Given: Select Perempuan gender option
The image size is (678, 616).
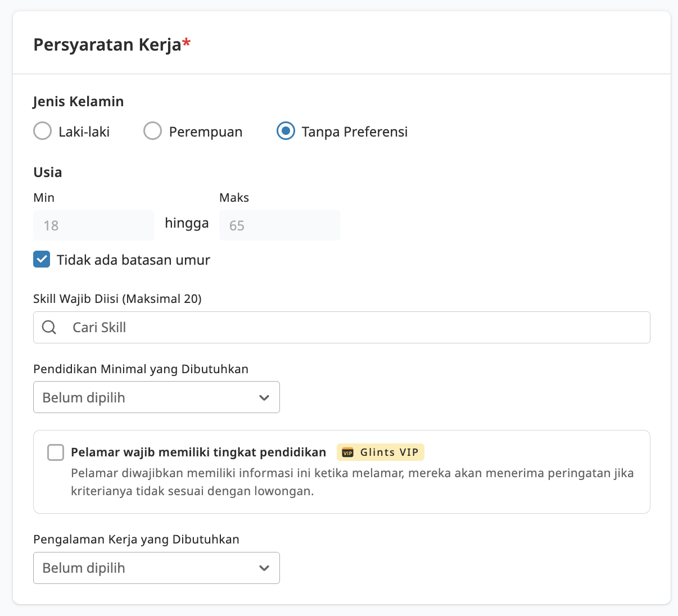Looking at the screenshot, I should [152, 130].
